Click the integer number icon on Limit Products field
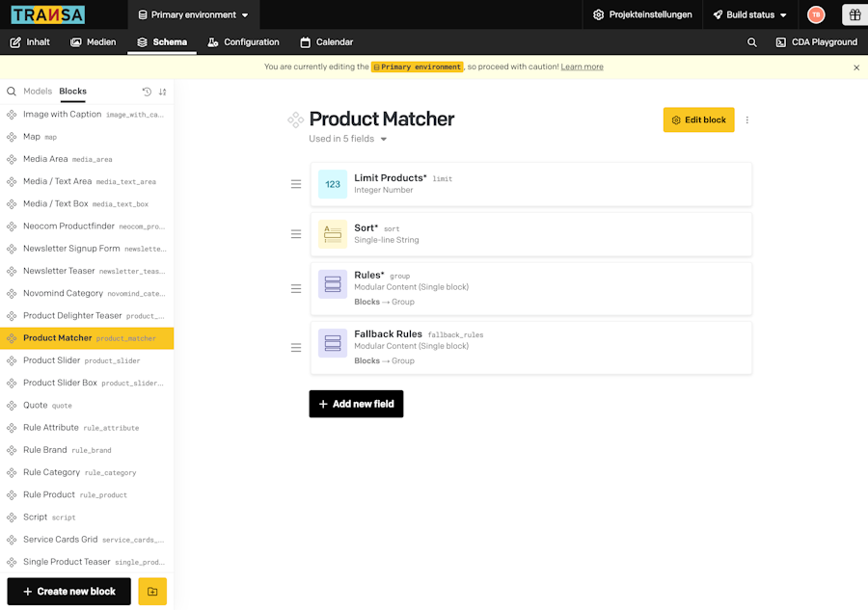Screen dimensions: 868x610 coord(332,183)
